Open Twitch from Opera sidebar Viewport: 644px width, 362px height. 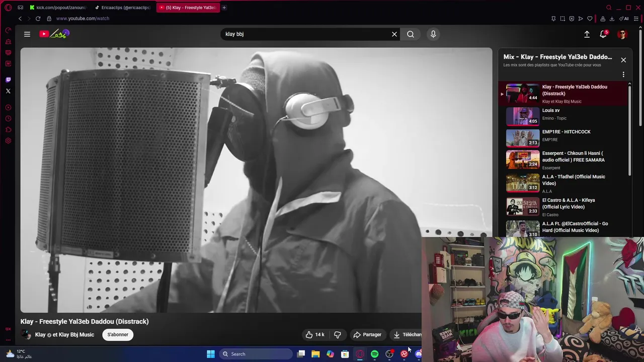click(x=8, y=80)
